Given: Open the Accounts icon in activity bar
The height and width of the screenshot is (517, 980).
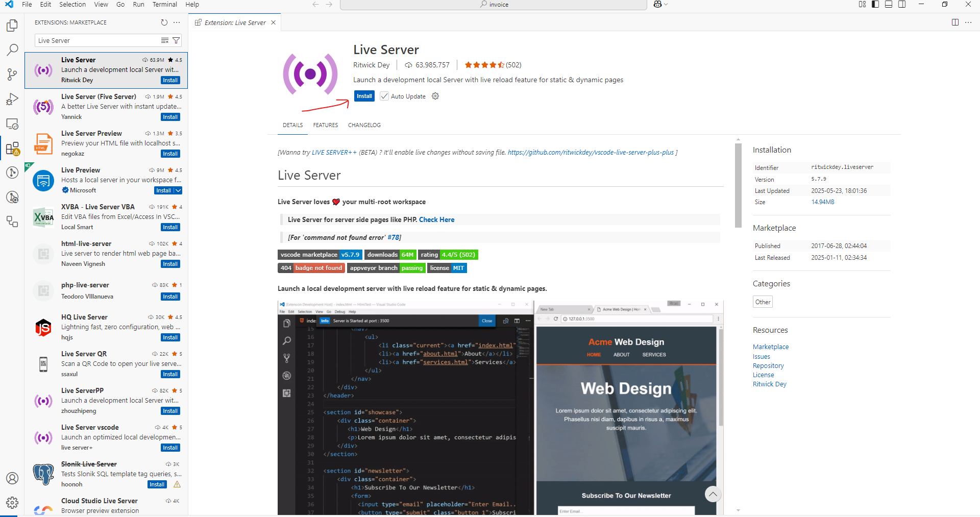Looking at the screenshot, I should coord(12,478).
